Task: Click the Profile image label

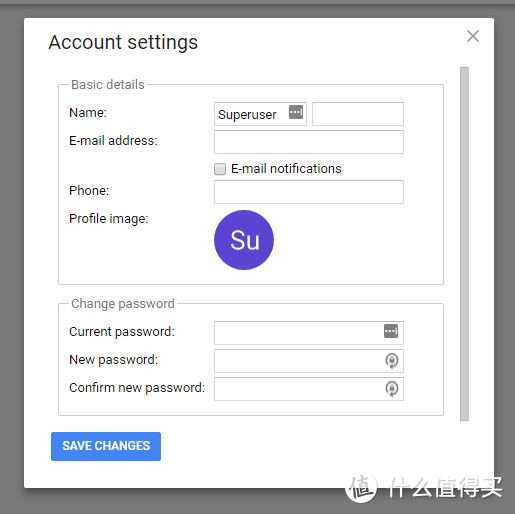Action: [109, 219]
